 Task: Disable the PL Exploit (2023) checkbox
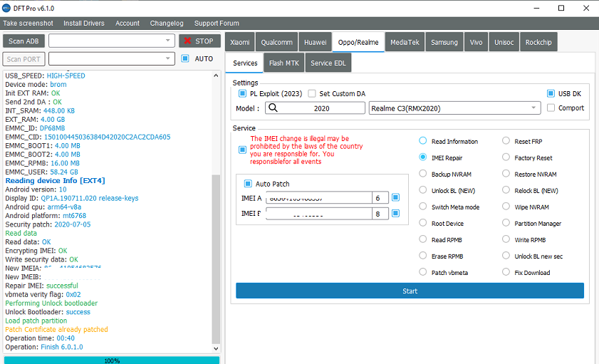pyautogui.click(x=242, y=93)
